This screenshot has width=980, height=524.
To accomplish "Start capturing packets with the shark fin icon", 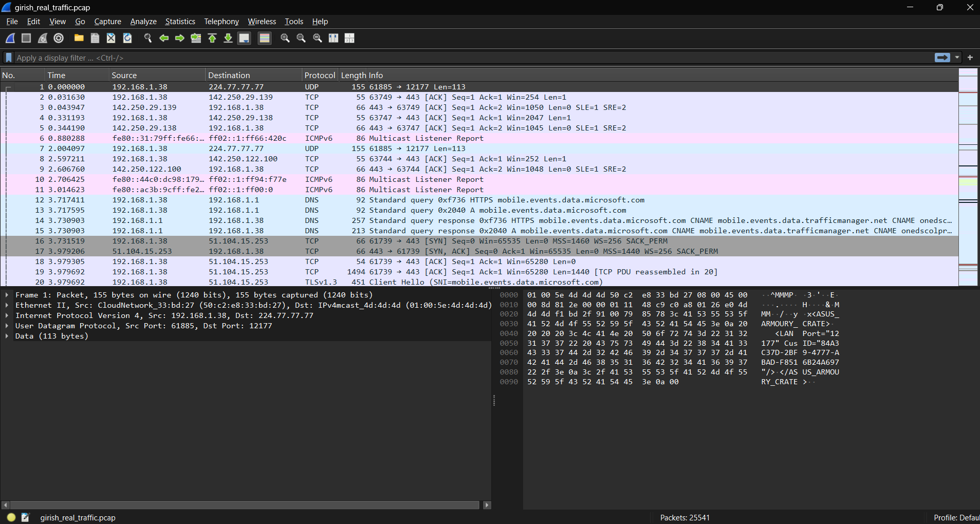I will [x=10, y=38].
